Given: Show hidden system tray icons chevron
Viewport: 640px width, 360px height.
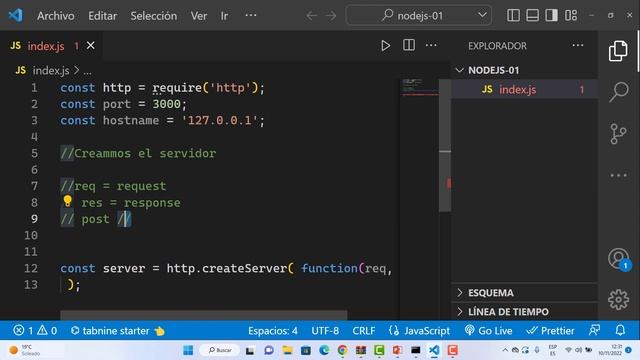Looking at the screenshot, I should point(505,350).
